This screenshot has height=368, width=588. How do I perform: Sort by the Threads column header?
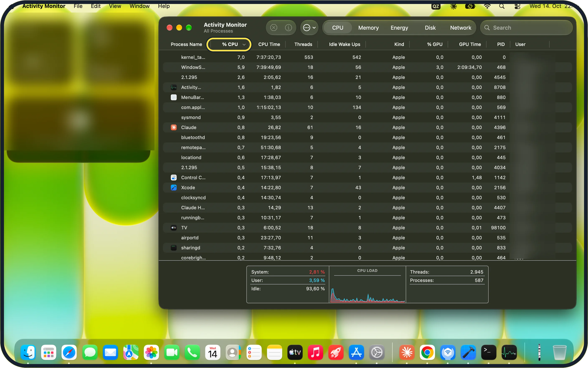(303, 44)
